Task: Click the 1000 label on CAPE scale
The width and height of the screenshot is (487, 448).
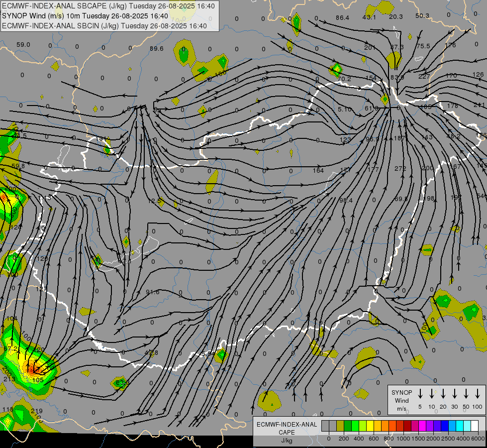Action: pos(403,439)
